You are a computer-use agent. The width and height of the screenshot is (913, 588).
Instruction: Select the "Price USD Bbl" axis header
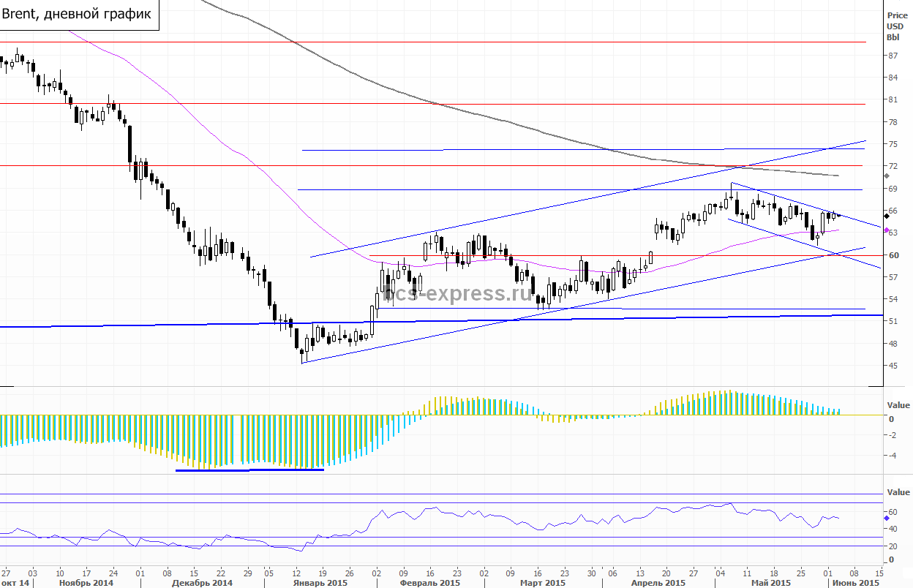[896, 26]
